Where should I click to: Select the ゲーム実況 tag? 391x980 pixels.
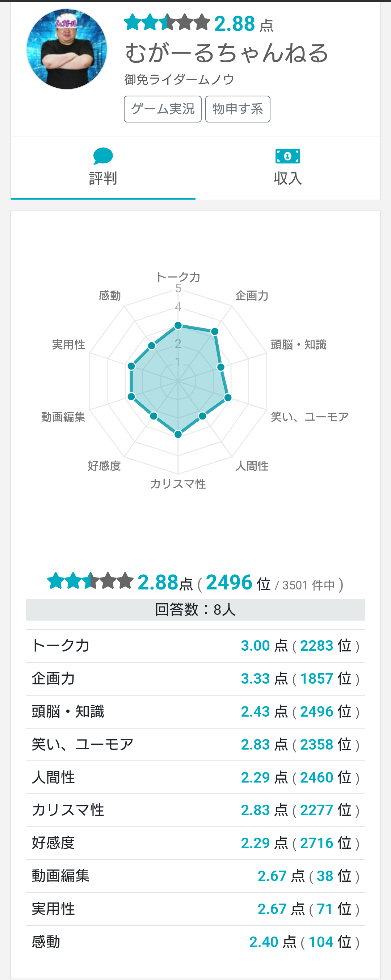[163, 109]
